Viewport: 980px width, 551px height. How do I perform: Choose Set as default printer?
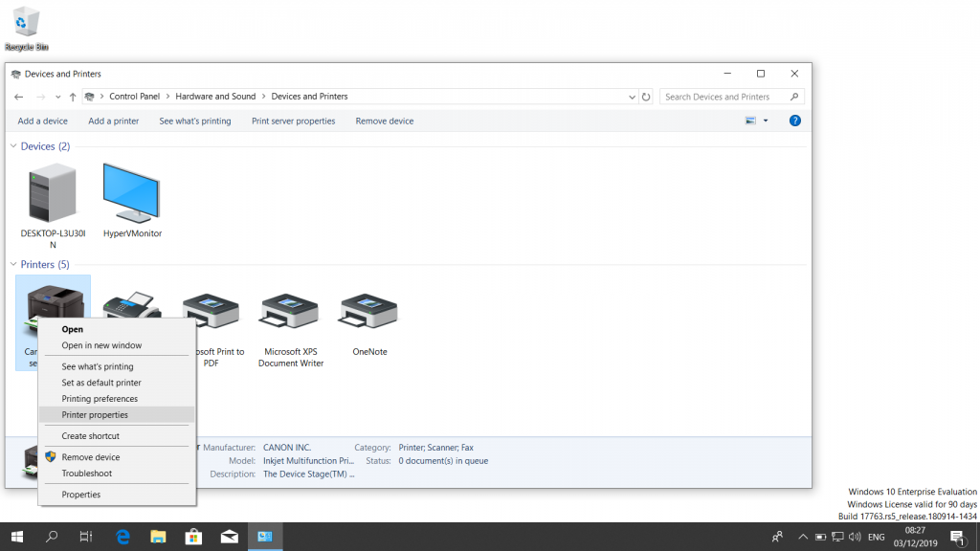pyautogui.click(x=117, y=383)
